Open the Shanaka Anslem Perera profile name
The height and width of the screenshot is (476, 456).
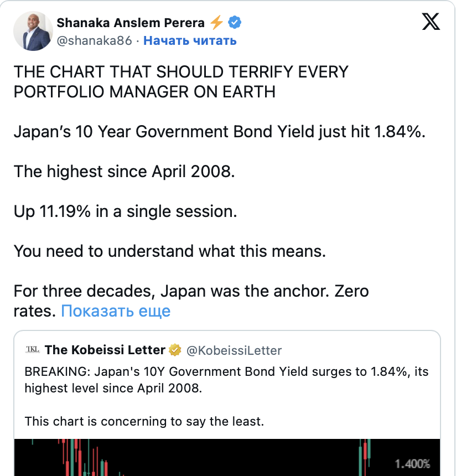[131, 23]
